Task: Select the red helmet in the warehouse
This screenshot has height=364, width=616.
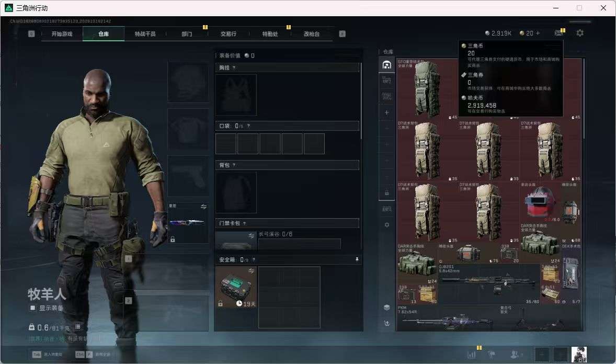Action: coord(540,202)
